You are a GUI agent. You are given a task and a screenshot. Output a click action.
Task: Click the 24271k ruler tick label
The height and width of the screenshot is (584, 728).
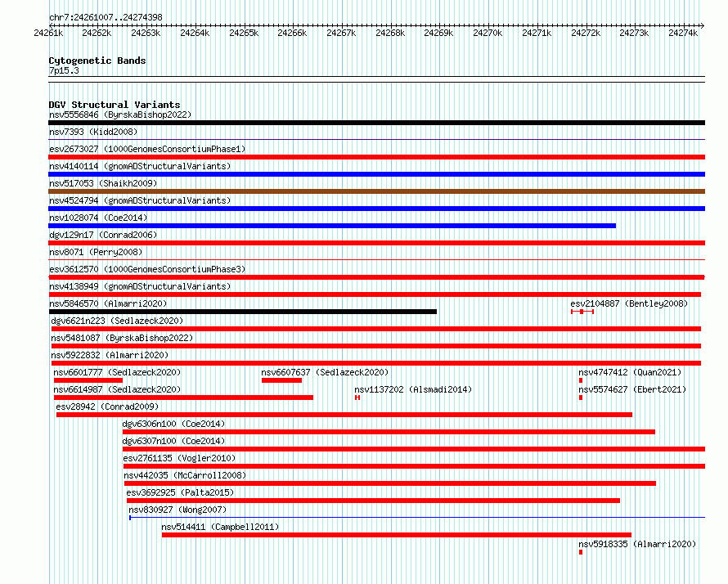click(x=537, y=33)
